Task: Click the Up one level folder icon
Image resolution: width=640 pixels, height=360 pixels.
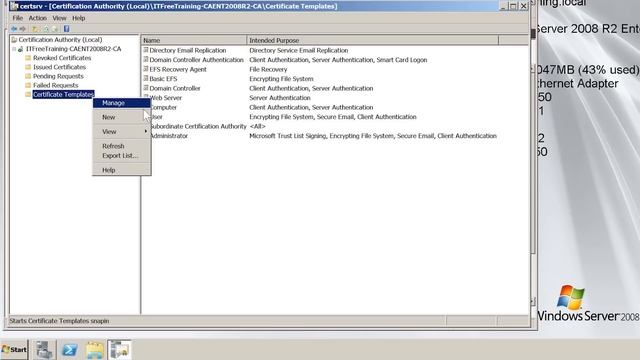Action: point(36,29)
